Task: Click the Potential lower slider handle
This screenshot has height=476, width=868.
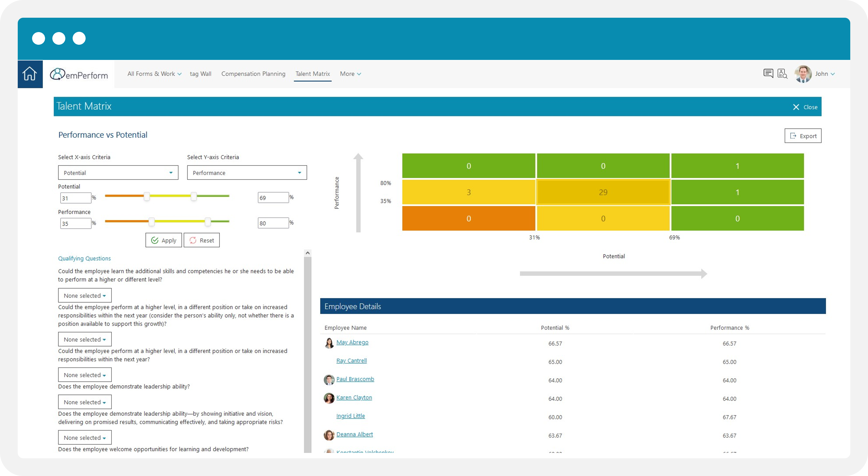Action: coord(147,196)
